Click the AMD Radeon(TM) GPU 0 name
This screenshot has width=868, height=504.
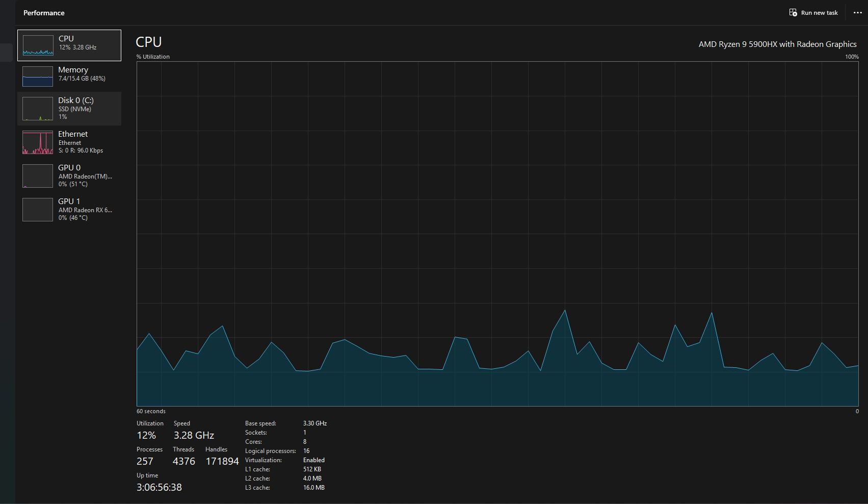85,177
